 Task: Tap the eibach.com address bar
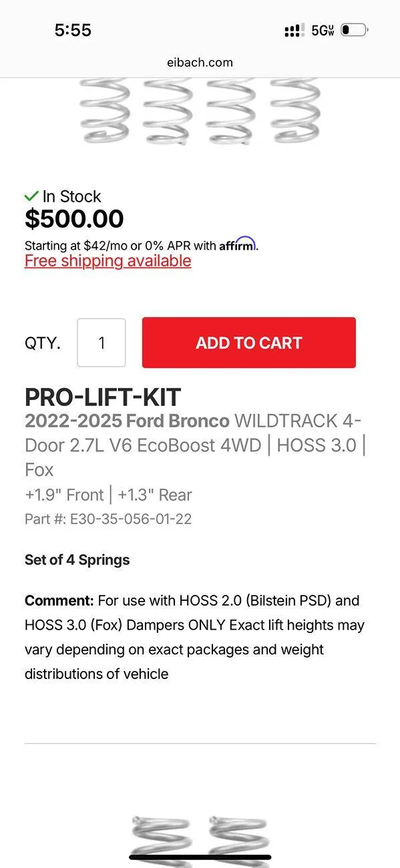point(200,62)
